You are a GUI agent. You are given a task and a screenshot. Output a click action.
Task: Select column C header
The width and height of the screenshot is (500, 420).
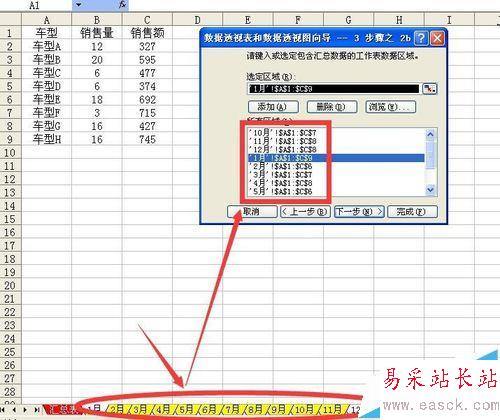pyautogui.click(x=147, y=20)
